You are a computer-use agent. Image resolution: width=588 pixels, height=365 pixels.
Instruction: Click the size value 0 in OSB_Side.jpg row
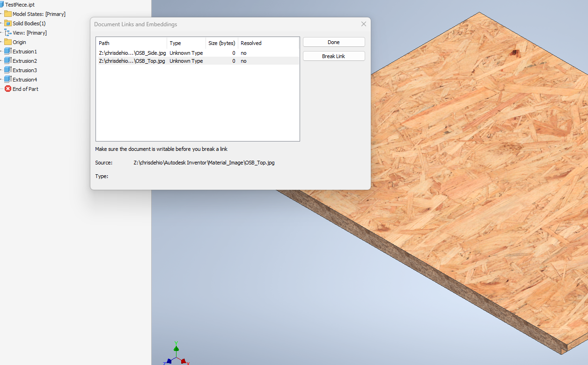234,53
